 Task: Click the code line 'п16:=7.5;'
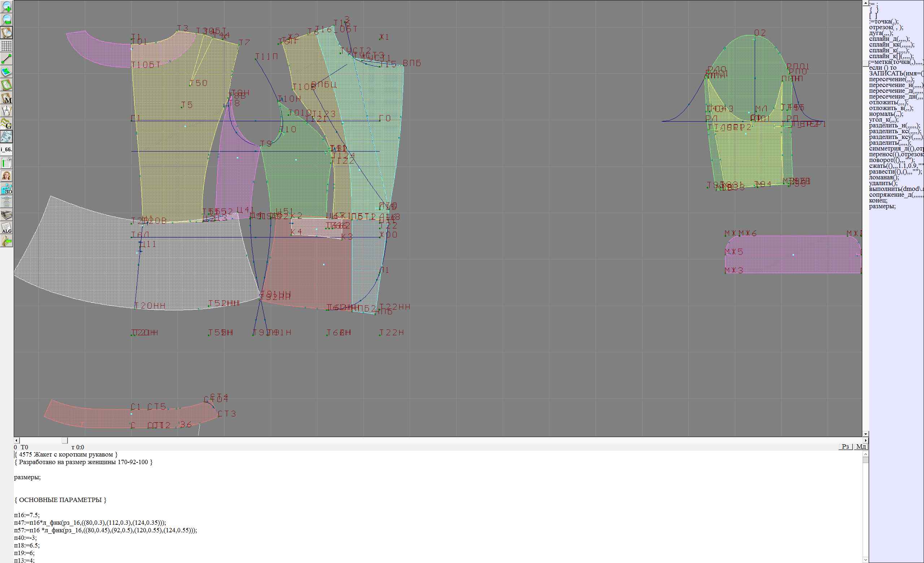coord(27,515)
